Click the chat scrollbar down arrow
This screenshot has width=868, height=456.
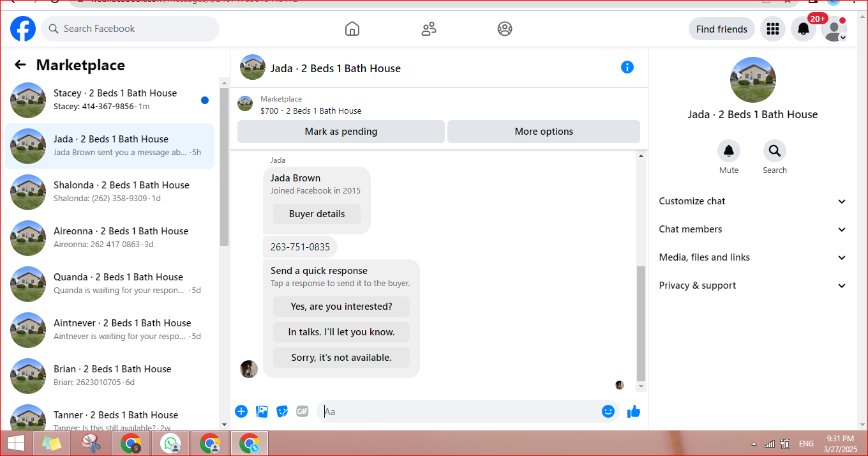(641, 386)
